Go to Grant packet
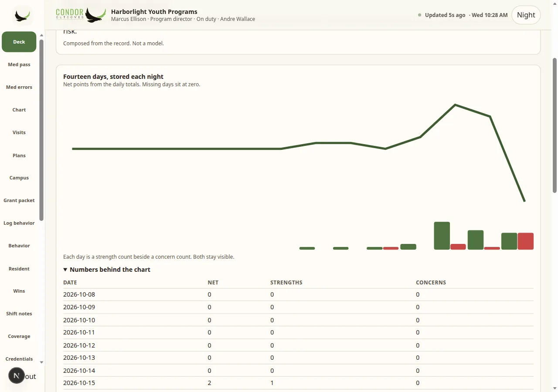The width and height of the screenshot is (558, 392). point(19,200)
